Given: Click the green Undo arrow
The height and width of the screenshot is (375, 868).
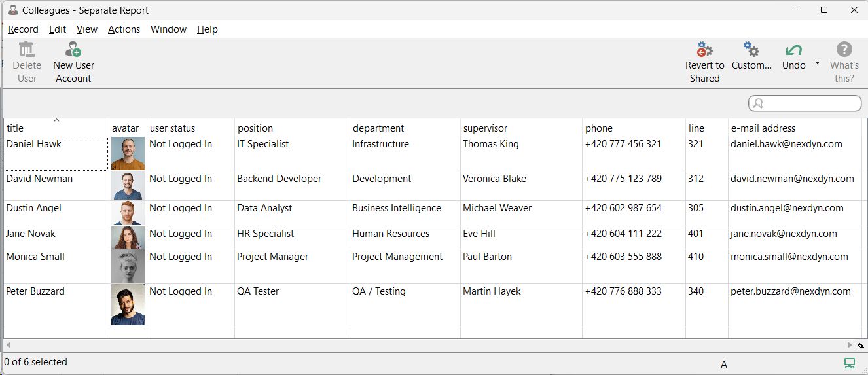Looking at the screenshot, I should (793, 50).
